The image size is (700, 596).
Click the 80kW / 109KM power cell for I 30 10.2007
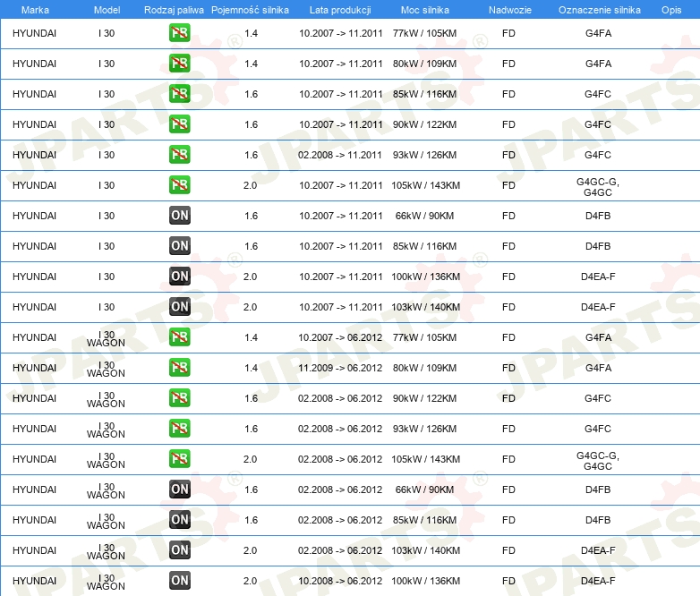[424, 64]
